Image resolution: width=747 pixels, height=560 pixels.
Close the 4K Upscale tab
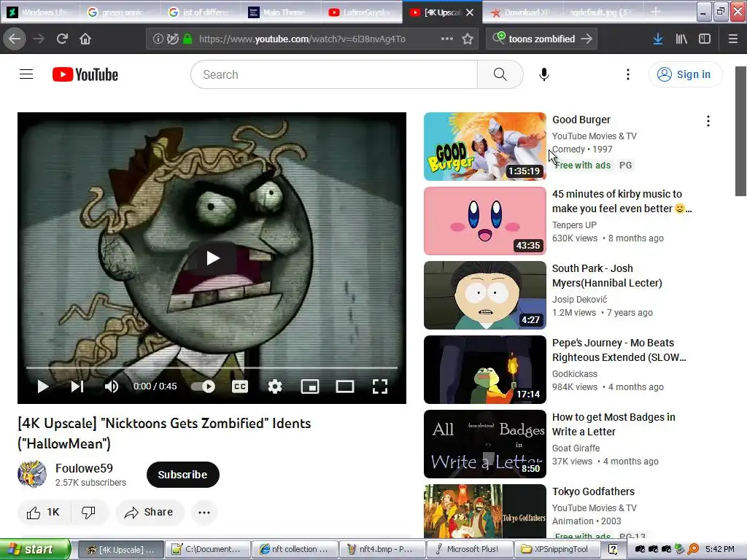(470, 12)
